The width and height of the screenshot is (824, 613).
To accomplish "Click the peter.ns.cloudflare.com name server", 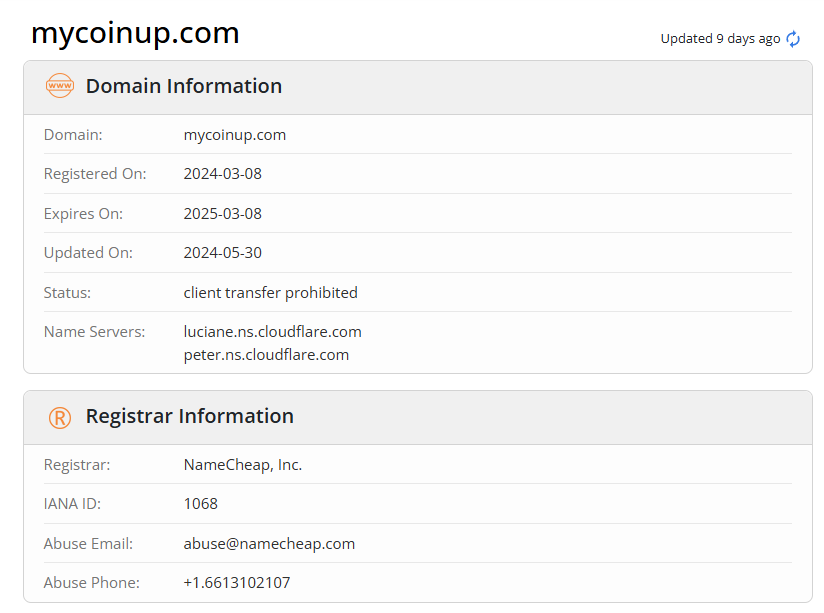I will tap(267, 354).
